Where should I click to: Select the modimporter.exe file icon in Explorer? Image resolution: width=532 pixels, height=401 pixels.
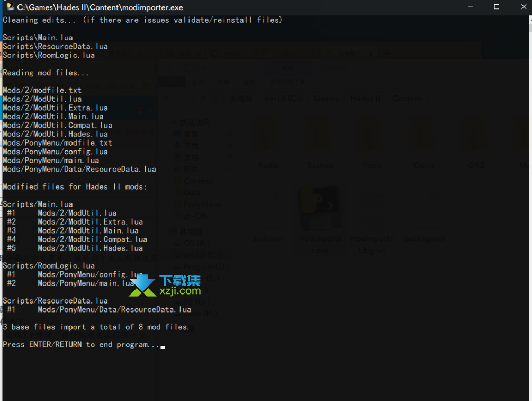(320, 220)
